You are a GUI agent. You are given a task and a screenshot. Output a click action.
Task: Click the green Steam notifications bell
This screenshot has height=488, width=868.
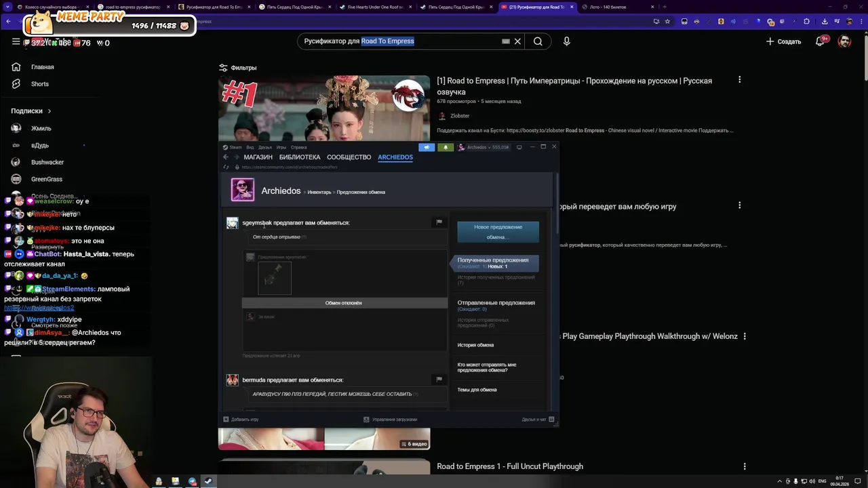click(446, 147)
